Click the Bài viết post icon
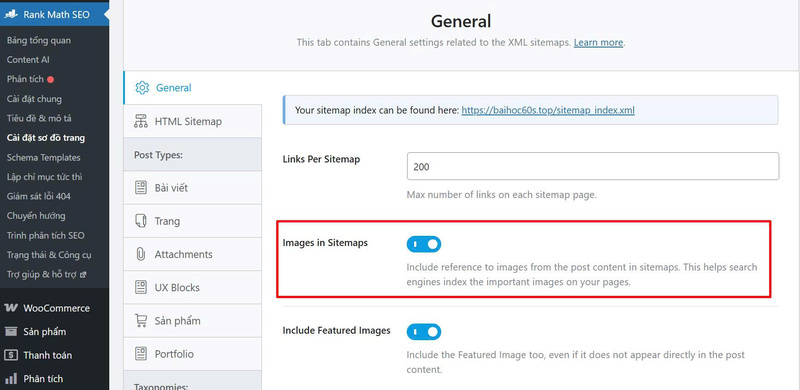The height and width of the screenshot is (390, 800). click(x=141, y=188)
